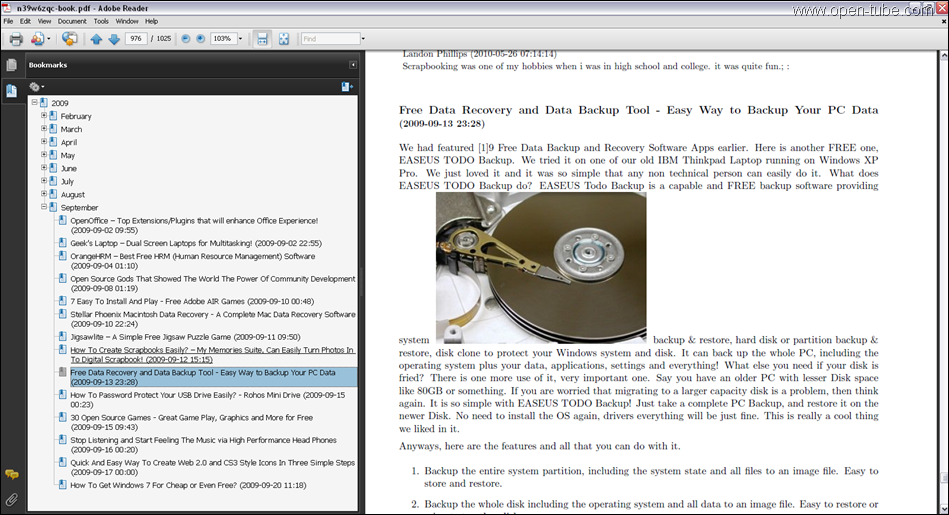Open the Comments panel icon
Image resolution: width=949 pixels, height=515 pixels.
coord(12,474)
